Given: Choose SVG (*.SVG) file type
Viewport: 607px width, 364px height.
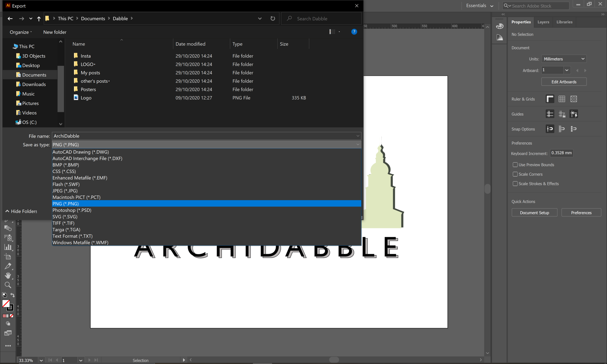Looking at the screenshot, I should click(x=207, y=217).
